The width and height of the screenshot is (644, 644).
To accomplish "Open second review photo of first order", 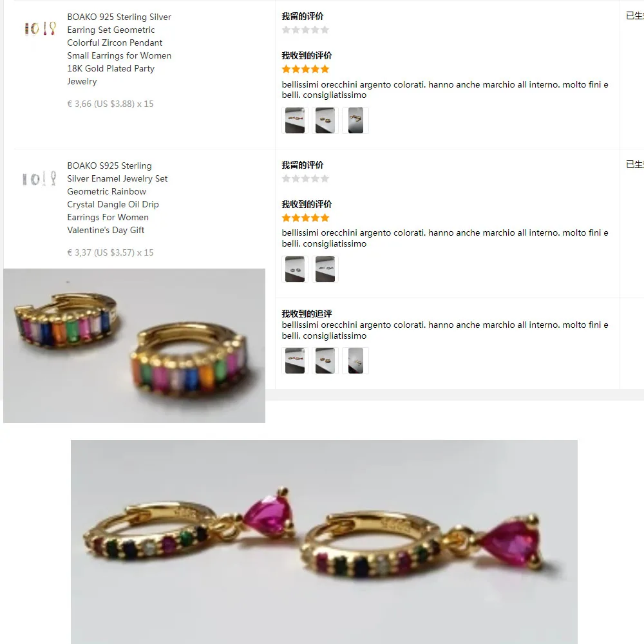I will [325, 120].
